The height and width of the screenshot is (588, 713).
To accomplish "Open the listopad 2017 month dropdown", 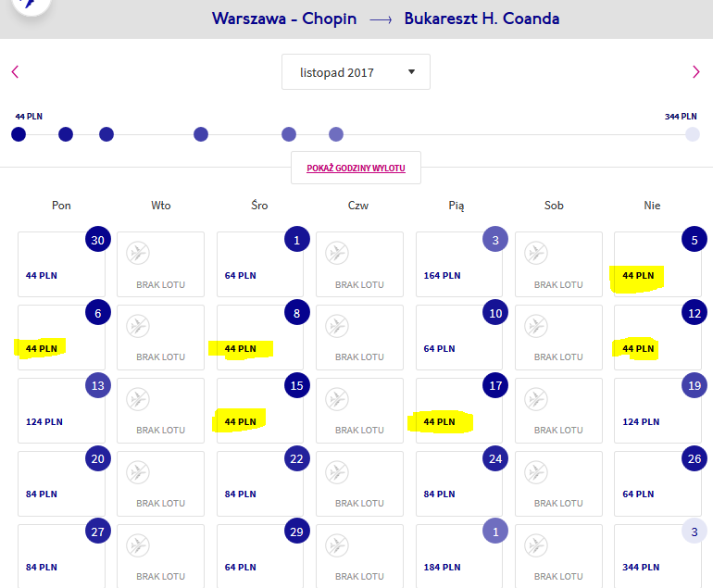I will coord(356,72).
